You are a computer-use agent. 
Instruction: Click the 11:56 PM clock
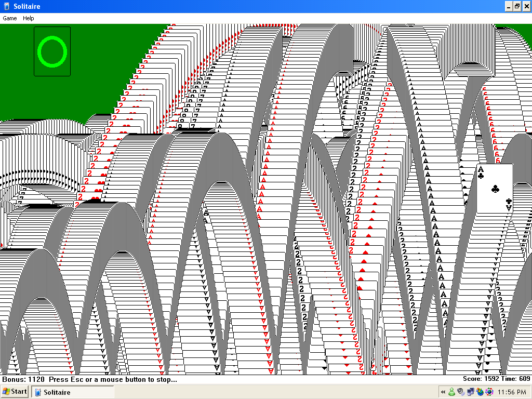(512, 392)
